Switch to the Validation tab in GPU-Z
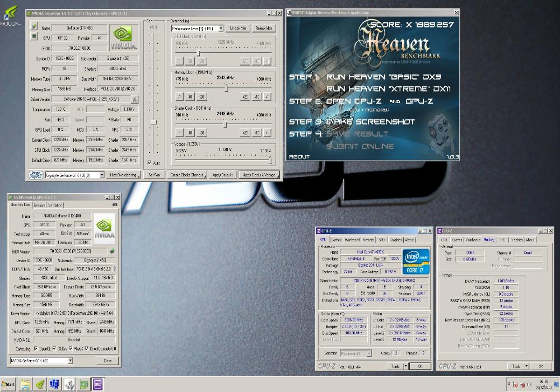The height and width of the screenshot is (392, 560). pos(55,206)
